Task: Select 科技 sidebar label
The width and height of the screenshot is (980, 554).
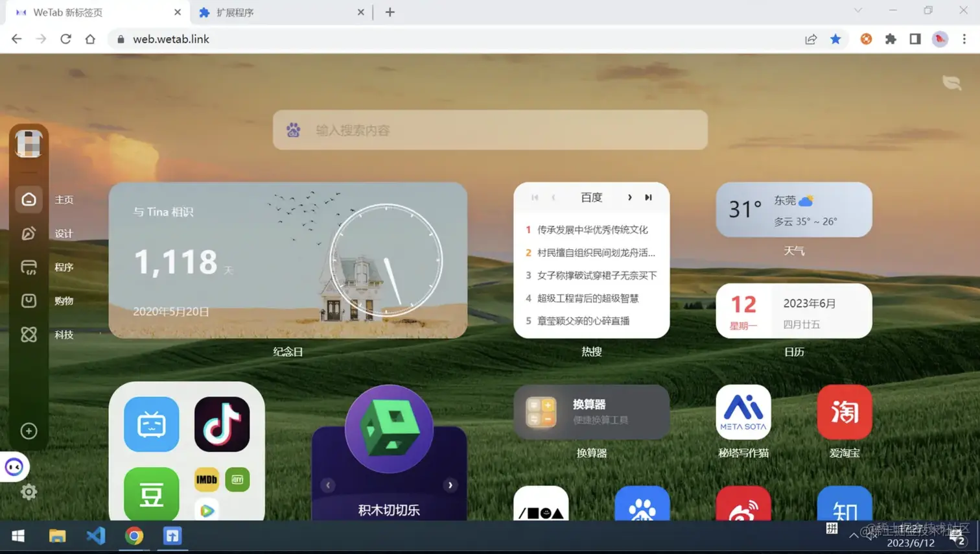Action: pos(64,335)
